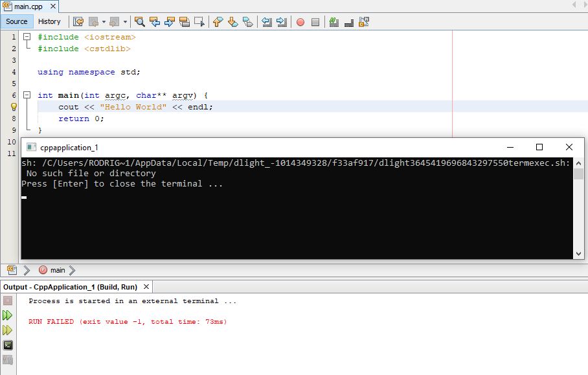Go to Find Previous Occurrence icon
The image size is (588, 375).
(155, 22)
